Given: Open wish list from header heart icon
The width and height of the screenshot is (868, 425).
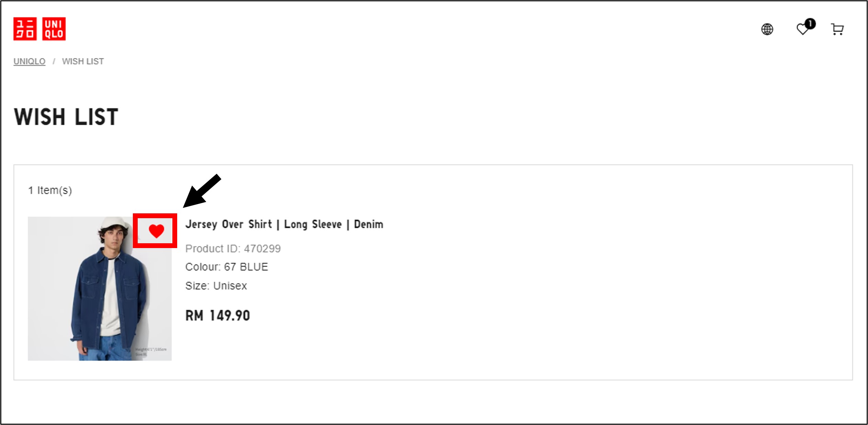Looking at the screenshot, I should click(x=802, y=30).
